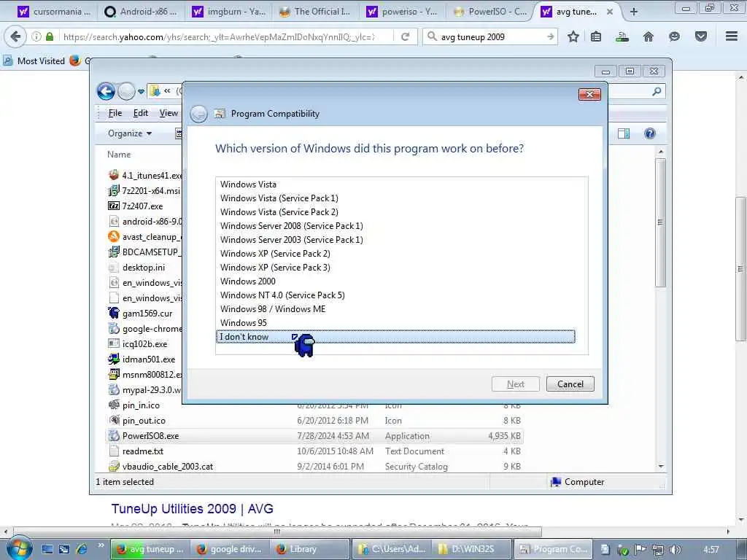Cancel the Program Compatibility wizard

click(x=570, y=384)
